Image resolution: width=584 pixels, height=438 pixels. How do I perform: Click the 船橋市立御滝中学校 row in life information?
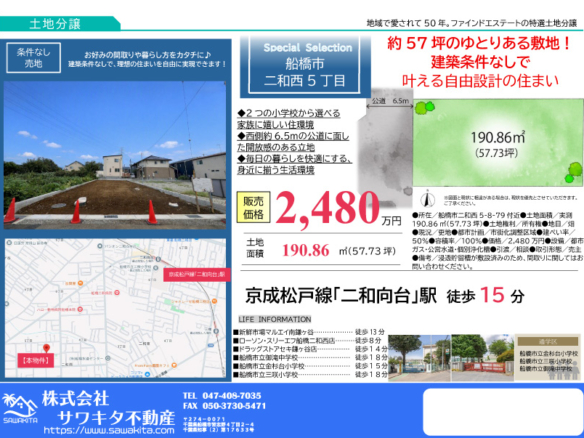[x=310, y=358]
